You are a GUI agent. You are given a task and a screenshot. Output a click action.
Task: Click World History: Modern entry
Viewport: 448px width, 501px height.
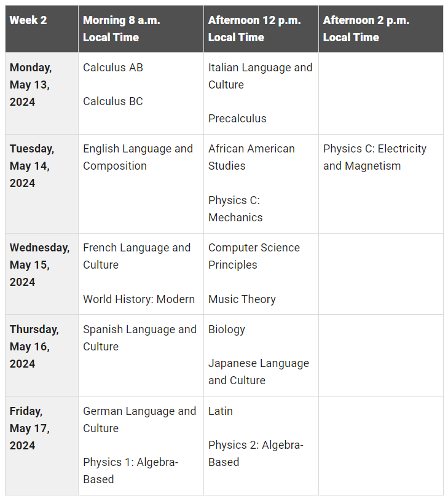point(139,299)
